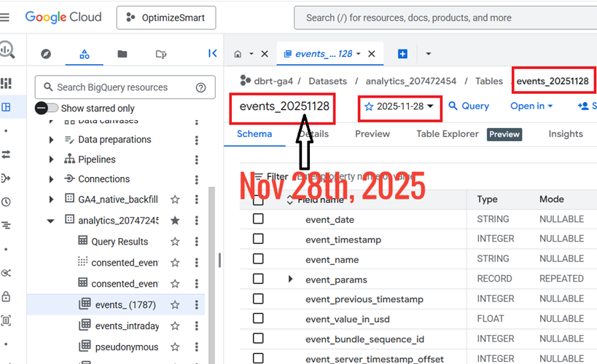Click the explorer pane vertical scrollbar

211,275
